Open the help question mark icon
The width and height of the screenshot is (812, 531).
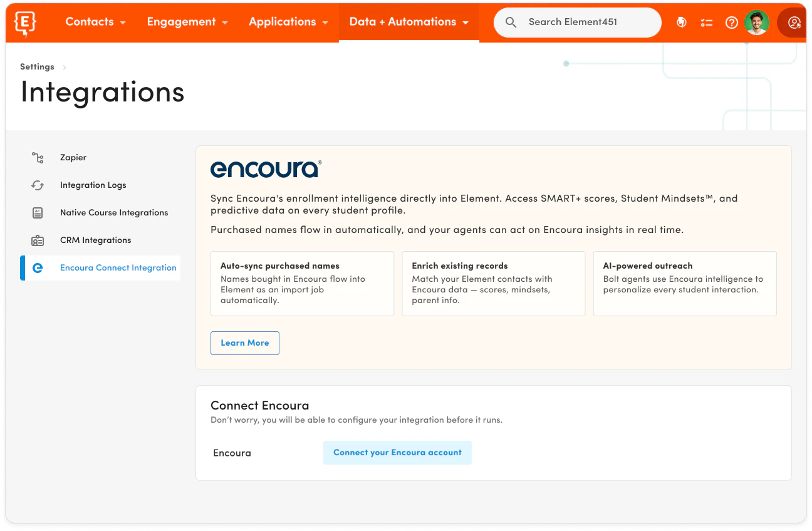[x=731, y=23]
